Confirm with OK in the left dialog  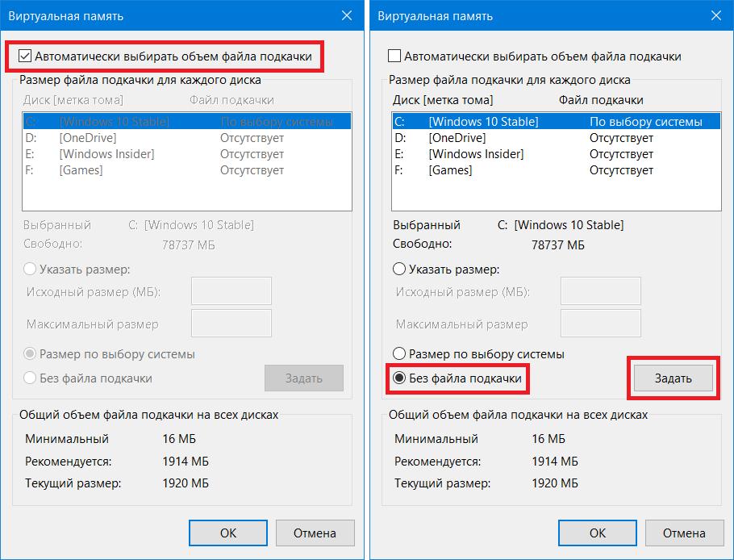(x=228, y=533)
